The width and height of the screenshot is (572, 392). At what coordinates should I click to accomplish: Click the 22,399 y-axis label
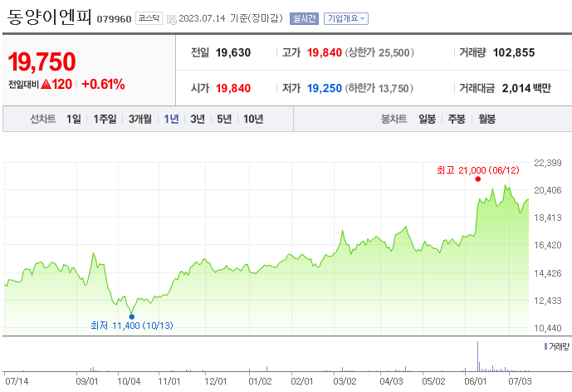[548, 163]
